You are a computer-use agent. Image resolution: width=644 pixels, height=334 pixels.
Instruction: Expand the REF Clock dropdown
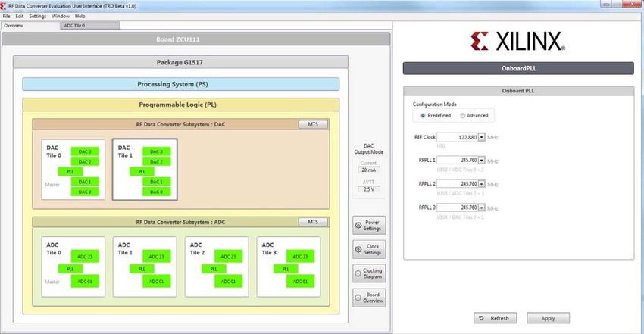(x=481, y=137)
